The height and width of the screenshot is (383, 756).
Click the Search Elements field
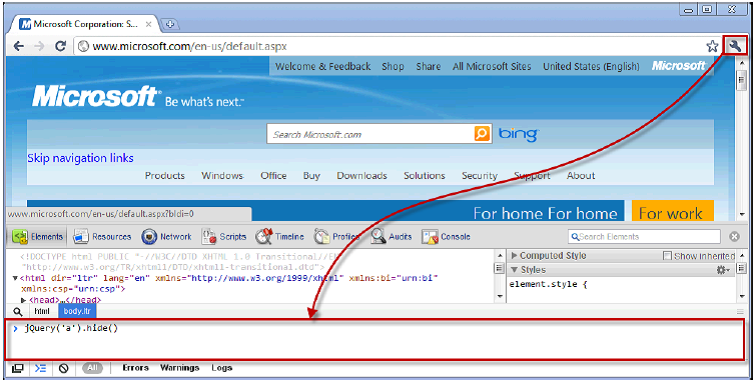[x=645, y=236]
